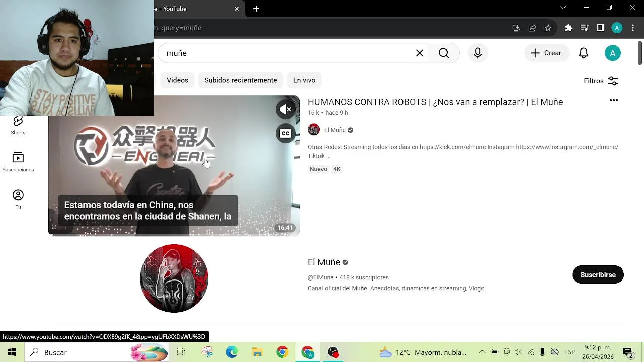Open the media control icon in Chrome toolbar
Screen dimensions: 644x362
(584, 28)
